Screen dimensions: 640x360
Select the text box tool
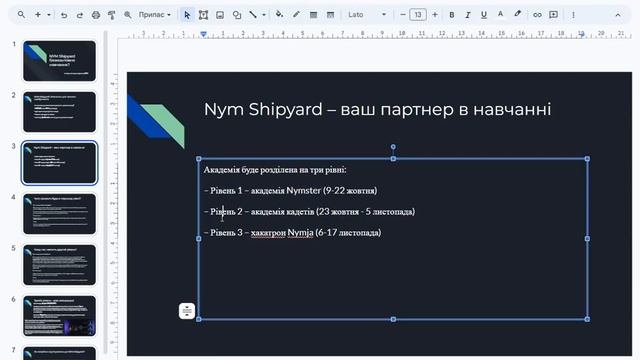point(203,15)
